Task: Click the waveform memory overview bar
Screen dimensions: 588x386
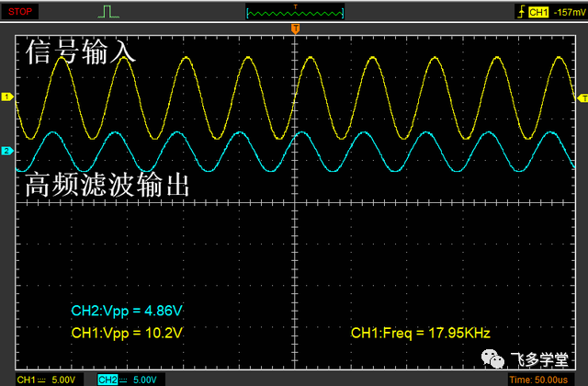Action: [295, 13]
